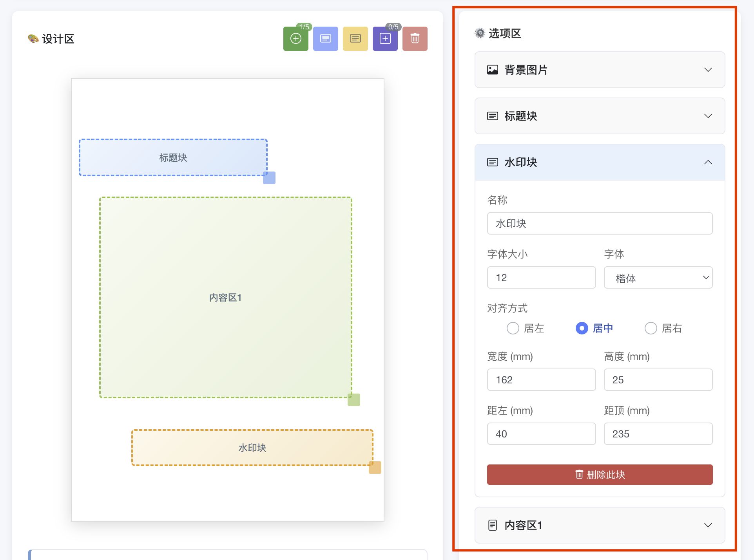The width and height of the screenshot is (754, 560).
Task: Click the 水印块 panel header icon
Action: click(493, 162)
